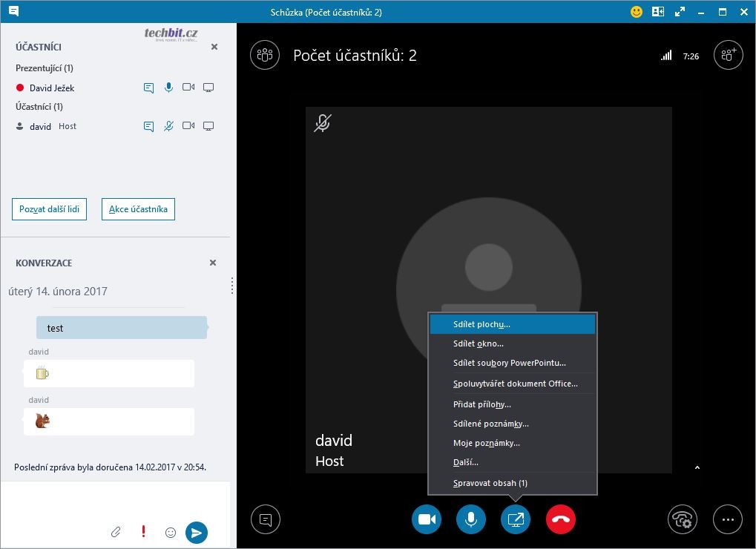Close the share content popup via present button
The width and height of the screenshot is (756, 549).
(x=516, y=519)
